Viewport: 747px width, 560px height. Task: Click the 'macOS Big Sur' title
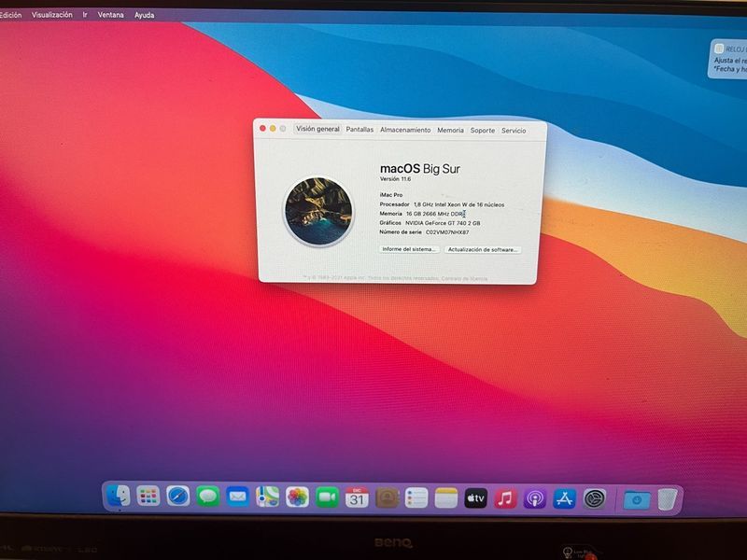click(x=419, y=169)
